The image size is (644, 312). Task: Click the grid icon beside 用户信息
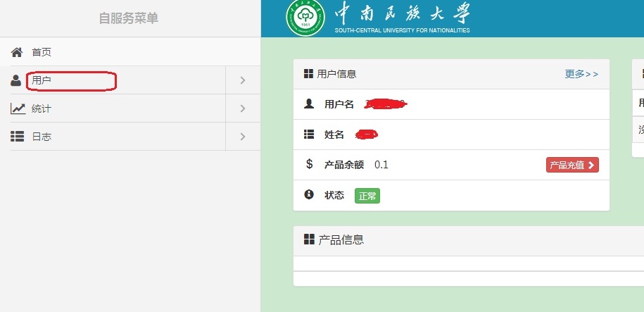[308, 74]
